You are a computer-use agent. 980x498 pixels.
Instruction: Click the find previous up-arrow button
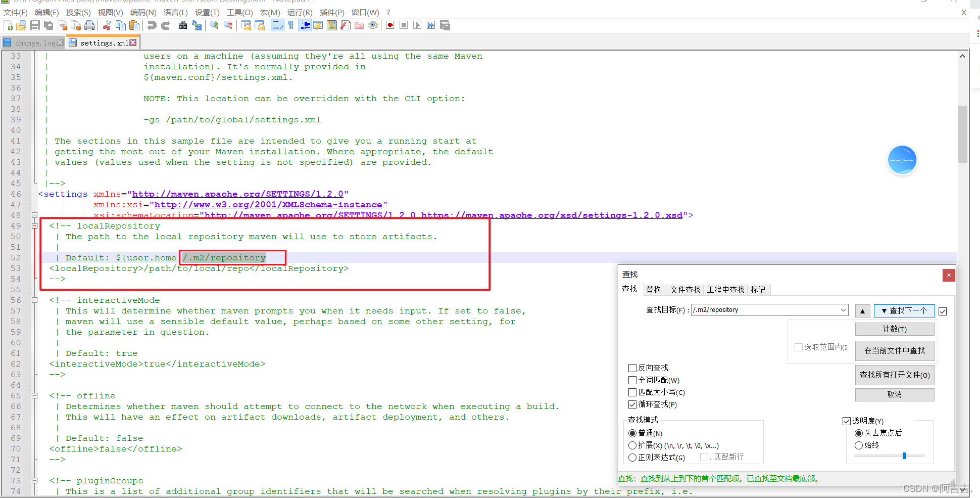tap(862, 311)
